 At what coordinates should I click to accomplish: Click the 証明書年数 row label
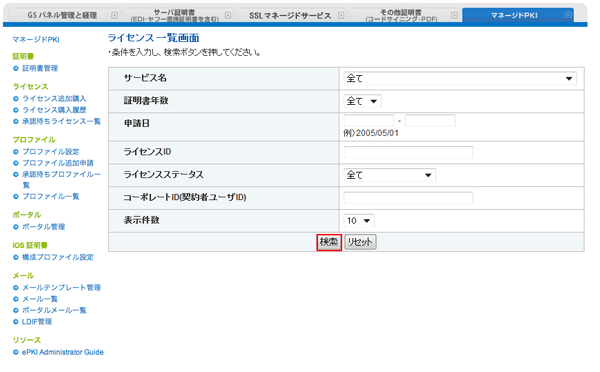click(x=146, y=101)
